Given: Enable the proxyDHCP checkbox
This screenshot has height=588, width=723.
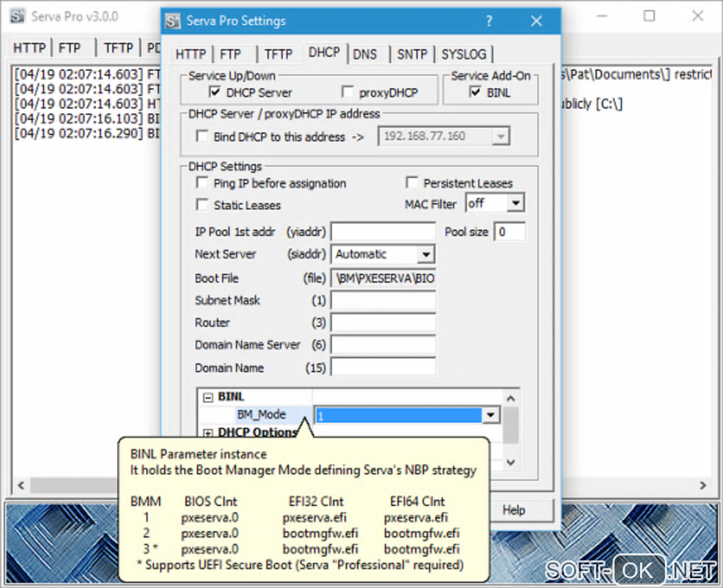Looking at the screenshot, I should pos(347,92).
